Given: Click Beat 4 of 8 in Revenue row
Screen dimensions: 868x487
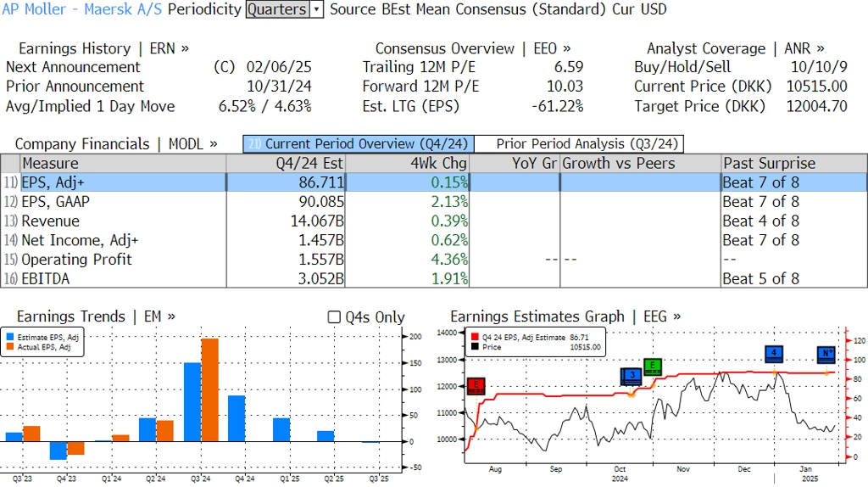Looking at the screenshot, I should [761, 221].
